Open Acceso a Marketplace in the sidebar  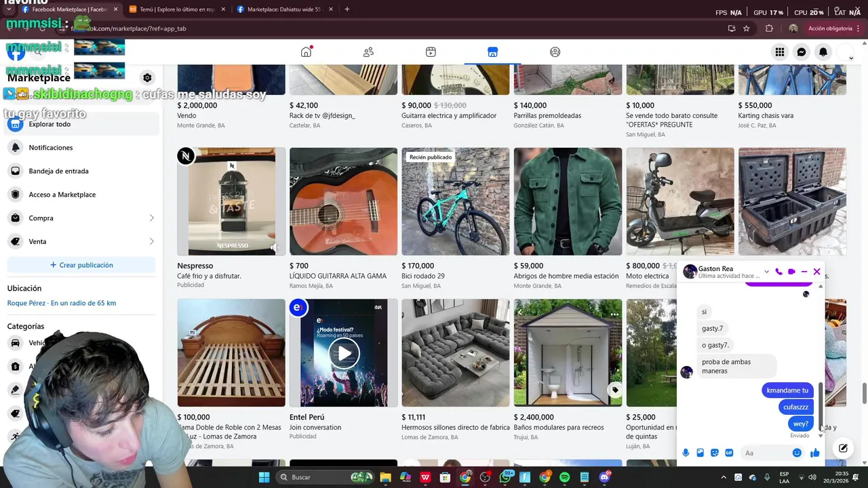[81, 195]
